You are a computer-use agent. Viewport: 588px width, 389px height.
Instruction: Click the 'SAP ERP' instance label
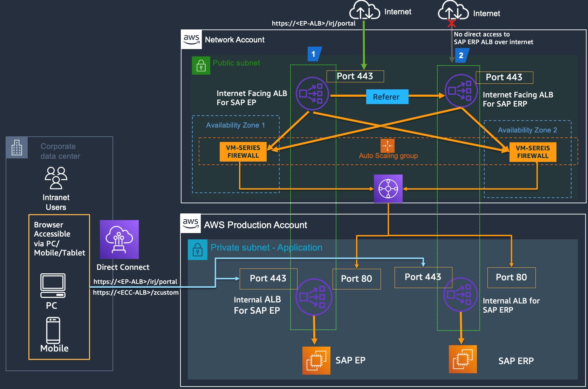click(x=516, y=361)
